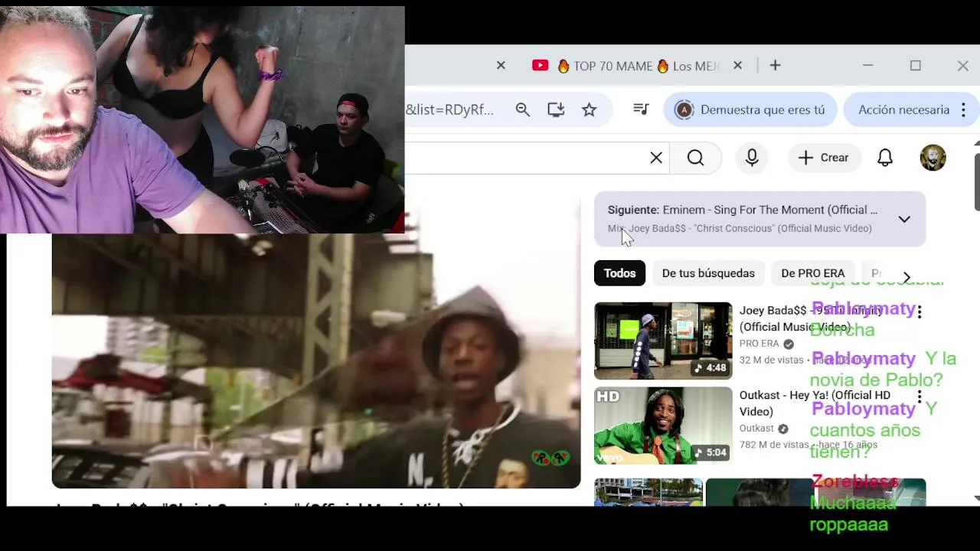Screen dimensions: 980x551
Task: Open the media control icon in toolbar
Action: pyautogui.click(x=642, y=109)
